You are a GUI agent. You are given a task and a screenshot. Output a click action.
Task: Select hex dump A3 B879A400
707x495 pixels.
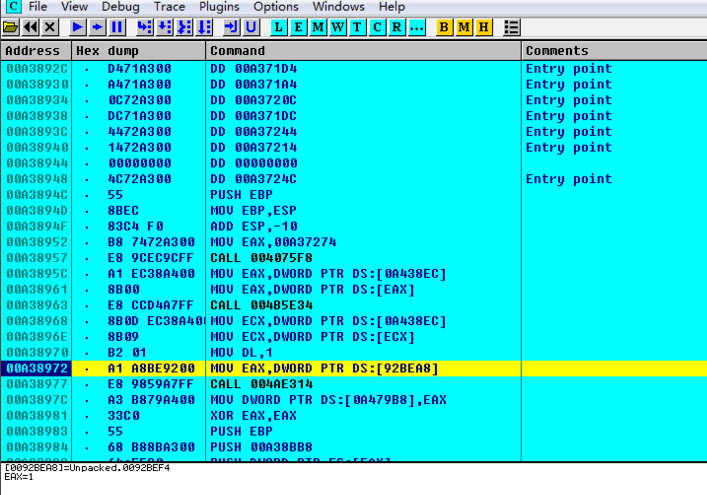tap(151, 400)
